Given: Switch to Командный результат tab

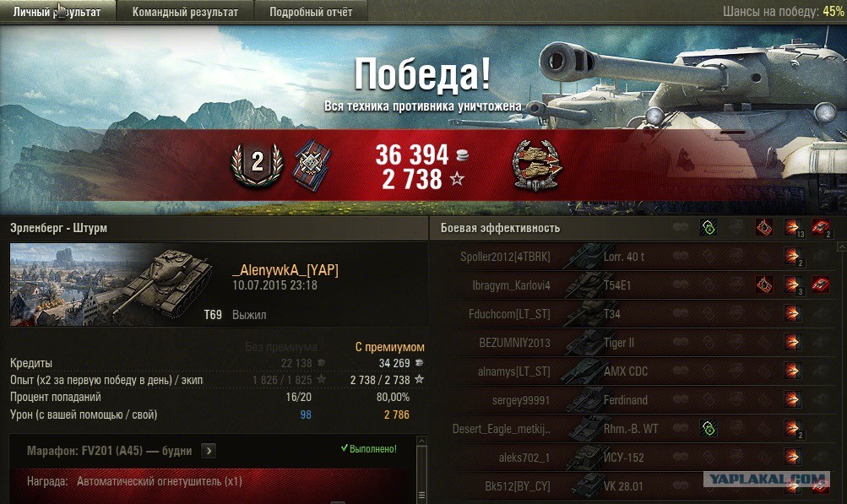Looking at the screenshot, I should [x=185, y=12].
